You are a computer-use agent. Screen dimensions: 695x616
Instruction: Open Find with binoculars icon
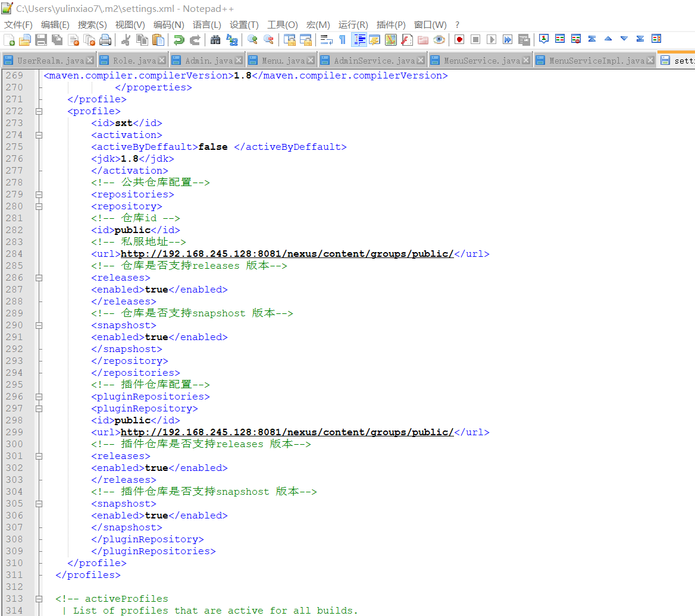(x=215, y=40)
